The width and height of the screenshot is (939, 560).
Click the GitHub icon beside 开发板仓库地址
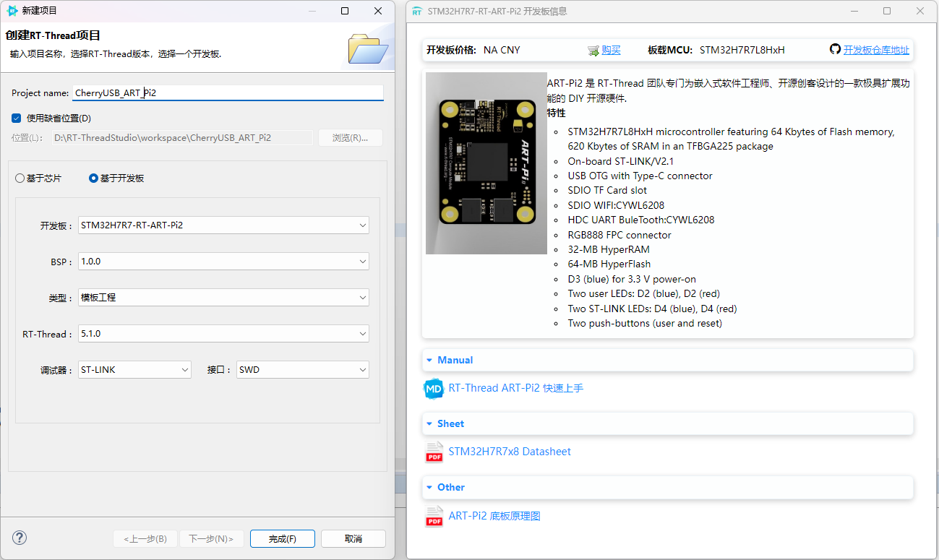point(836,49)
